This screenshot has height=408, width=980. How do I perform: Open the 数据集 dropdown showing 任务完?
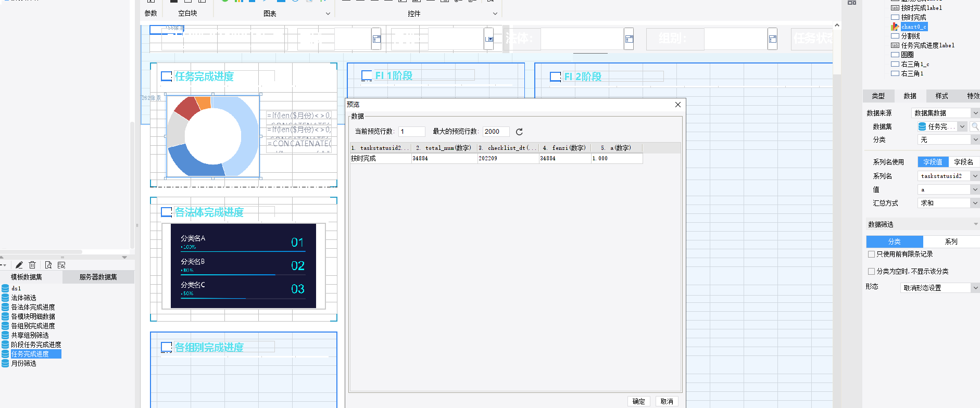coord(942,126)
